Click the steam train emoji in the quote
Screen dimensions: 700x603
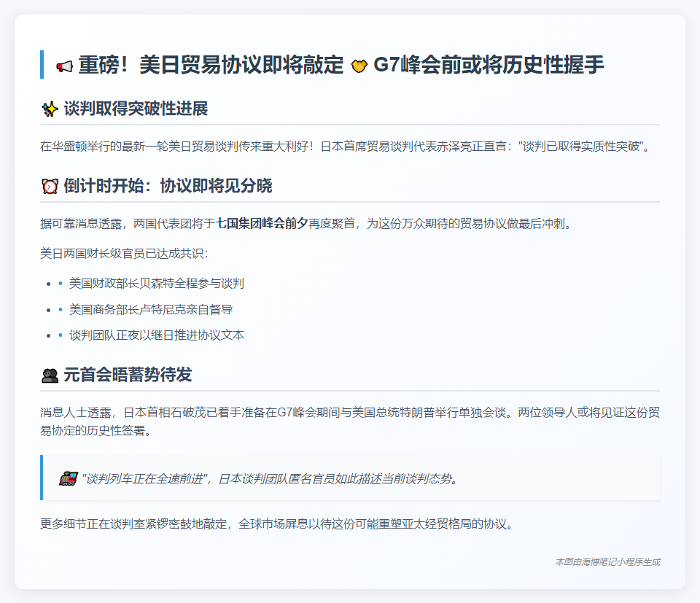click(68, 479)
